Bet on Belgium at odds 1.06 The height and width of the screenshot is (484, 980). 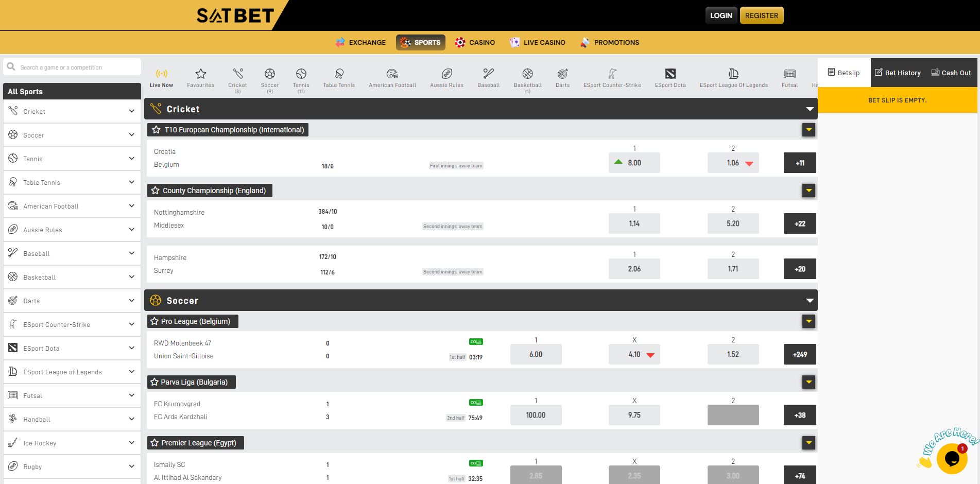(733, 163)
